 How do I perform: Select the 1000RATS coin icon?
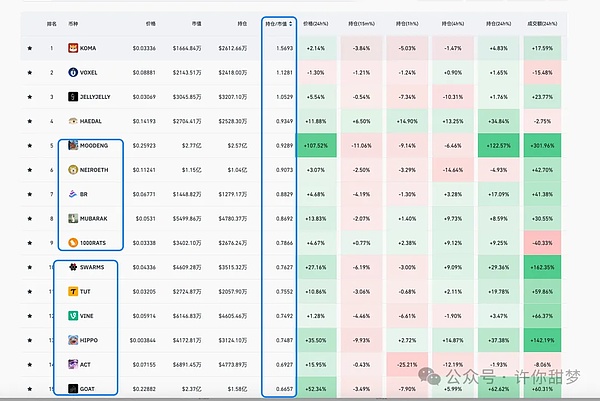point(73,242)
